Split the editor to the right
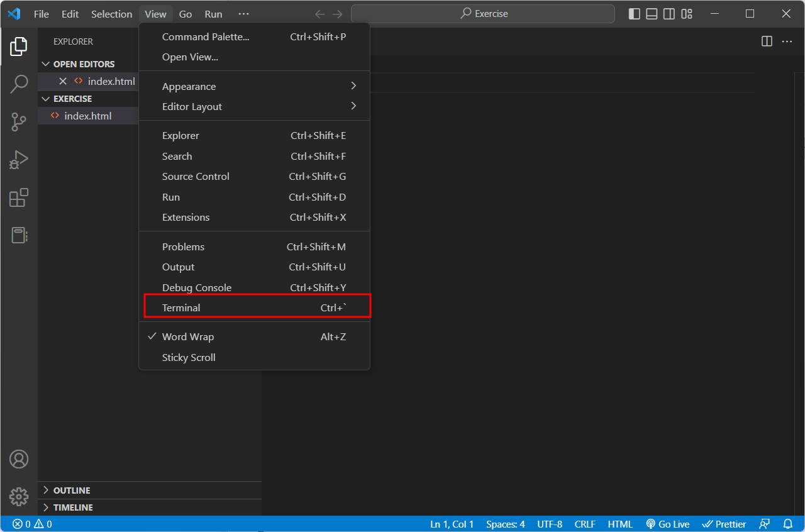 point(767,42)
